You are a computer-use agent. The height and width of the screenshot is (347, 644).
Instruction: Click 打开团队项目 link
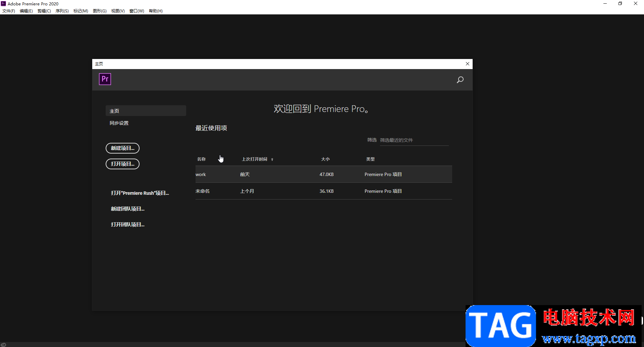tap(128, 225)
